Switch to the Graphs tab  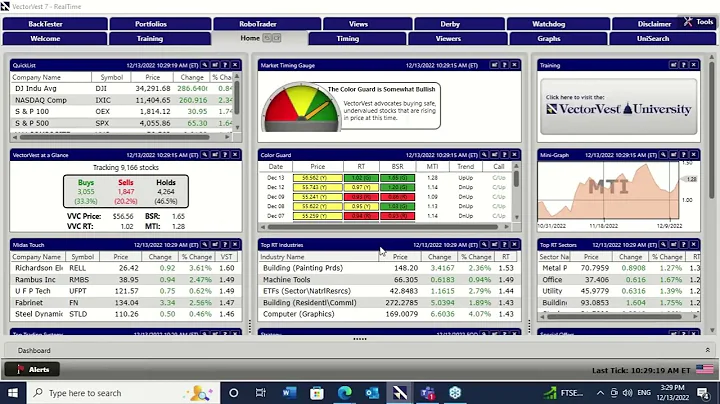pyautogui.click(x=558, y=39)
